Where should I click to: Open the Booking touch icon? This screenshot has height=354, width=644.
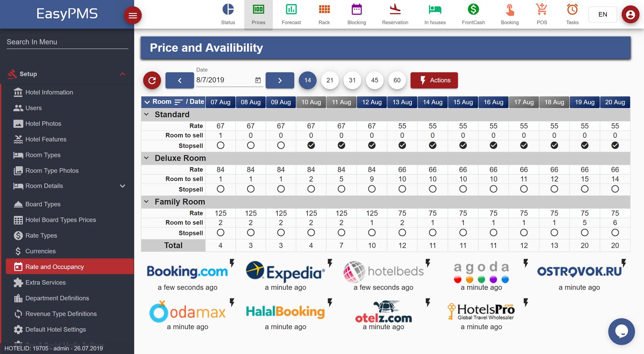pyautogui.click(x=510, y=9)
